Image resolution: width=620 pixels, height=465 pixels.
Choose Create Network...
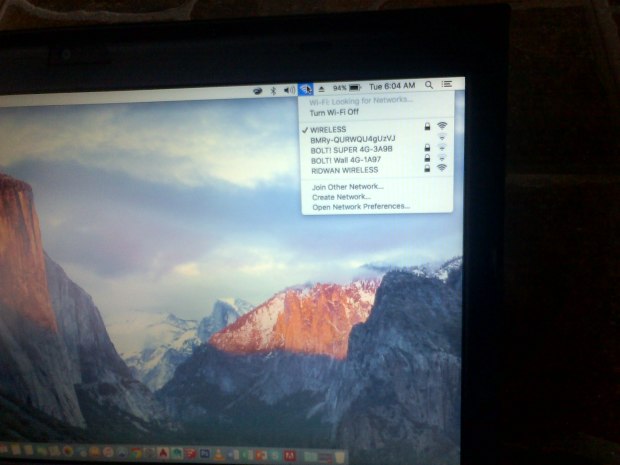(x=341, y=197)
